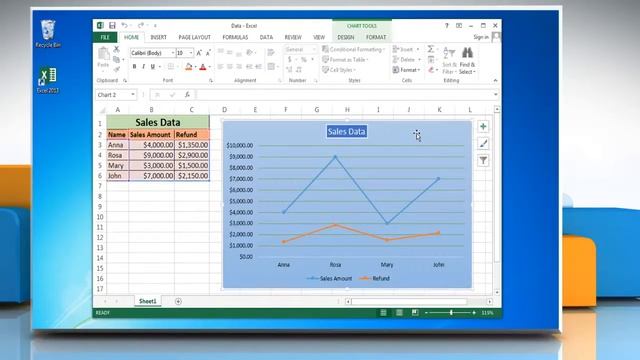
Task: Toggle Italic formatting
Action: (143, 67)
